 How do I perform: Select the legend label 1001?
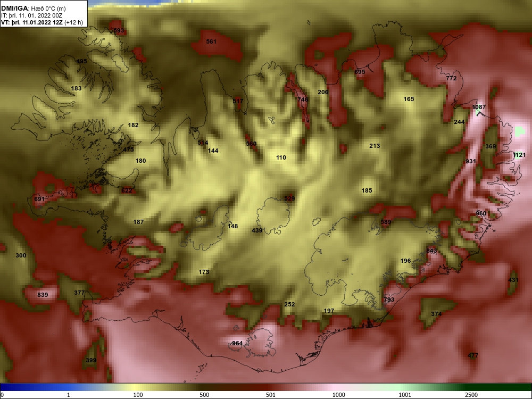click(x=405, y=395)
